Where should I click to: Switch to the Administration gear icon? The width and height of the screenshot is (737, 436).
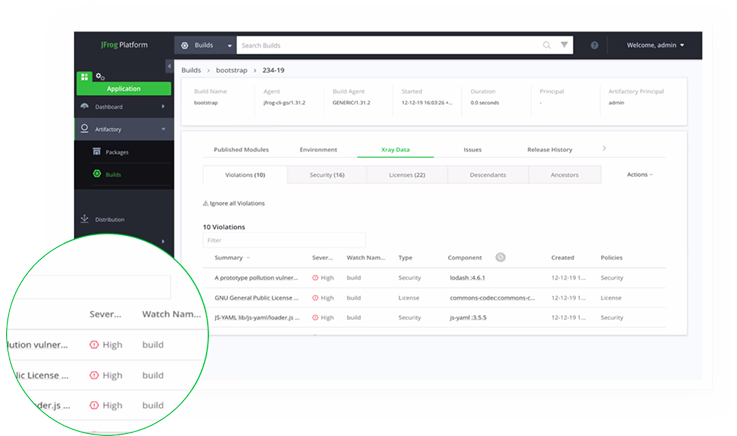click(x=101, y=76)
